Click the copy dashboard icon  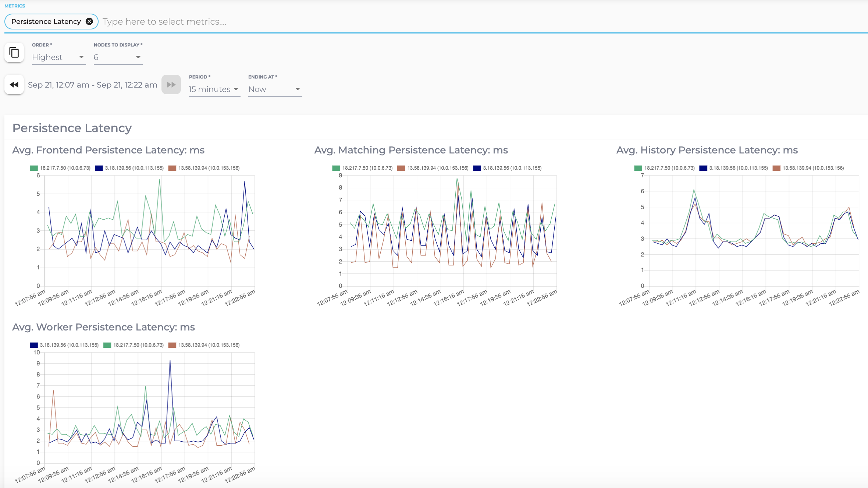14,53
